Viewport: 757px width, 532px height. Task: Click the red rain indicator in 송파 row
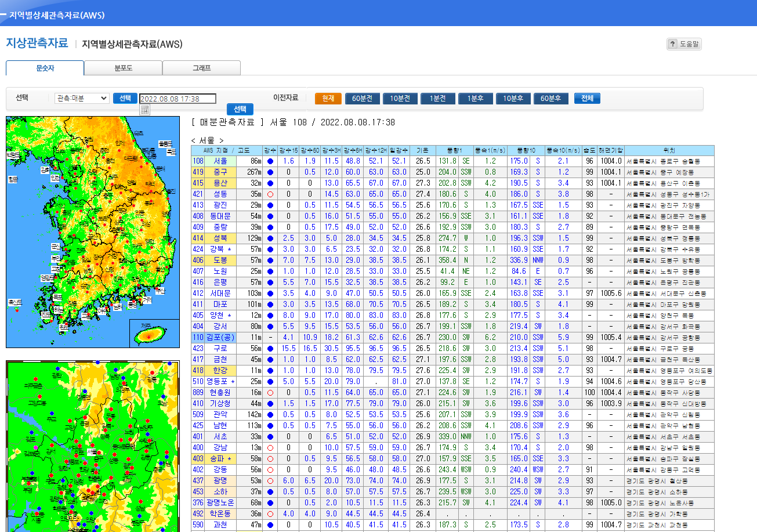pyautogui.click(x=270, y=459)
